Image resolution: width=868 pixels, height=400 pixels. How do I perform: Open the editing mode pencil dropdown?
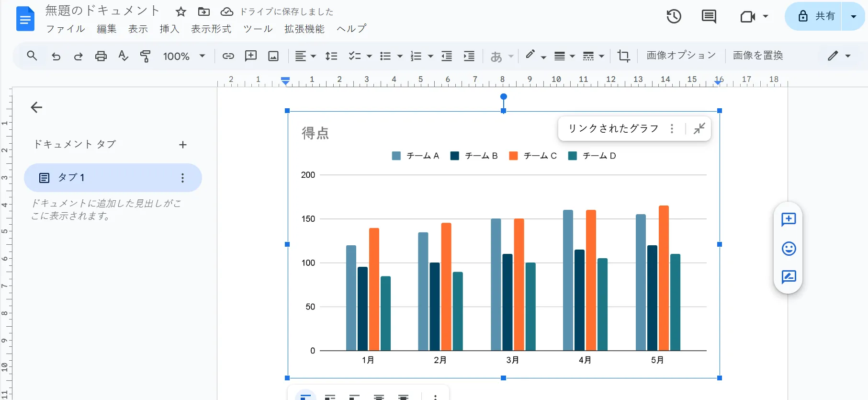(x=839, y=56)
